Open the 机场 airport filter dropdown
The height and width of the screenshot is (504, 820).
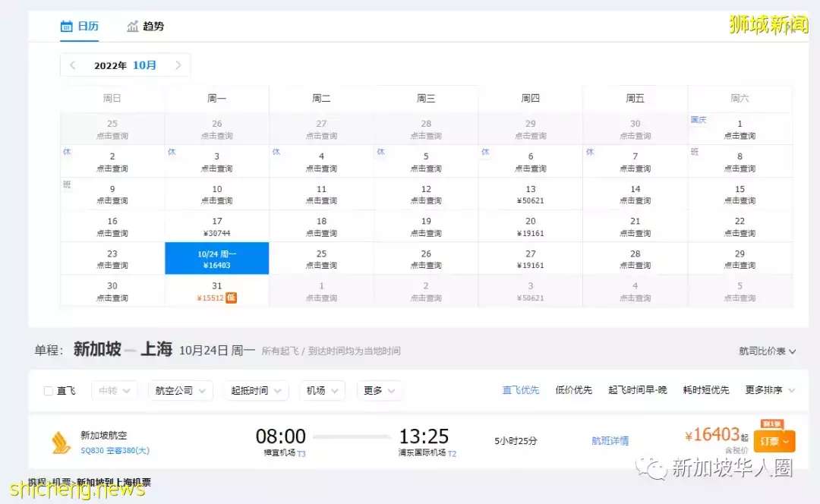click(322, 390)
